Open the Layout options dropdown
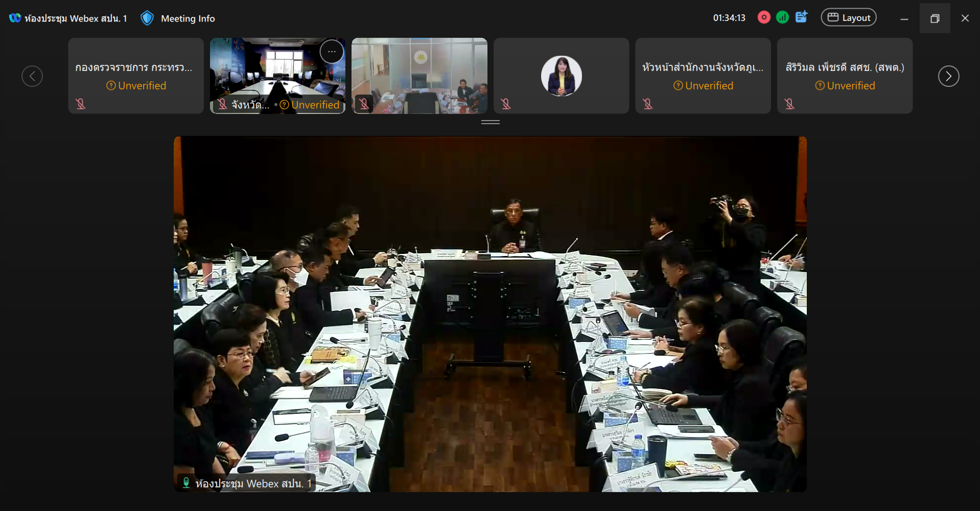Viewport: 980px width, 511px height. (x=848, y=17)
